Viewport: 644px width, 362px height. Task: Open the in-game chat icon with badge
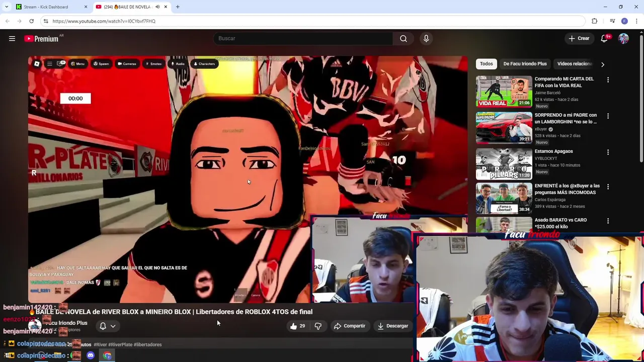61,64
